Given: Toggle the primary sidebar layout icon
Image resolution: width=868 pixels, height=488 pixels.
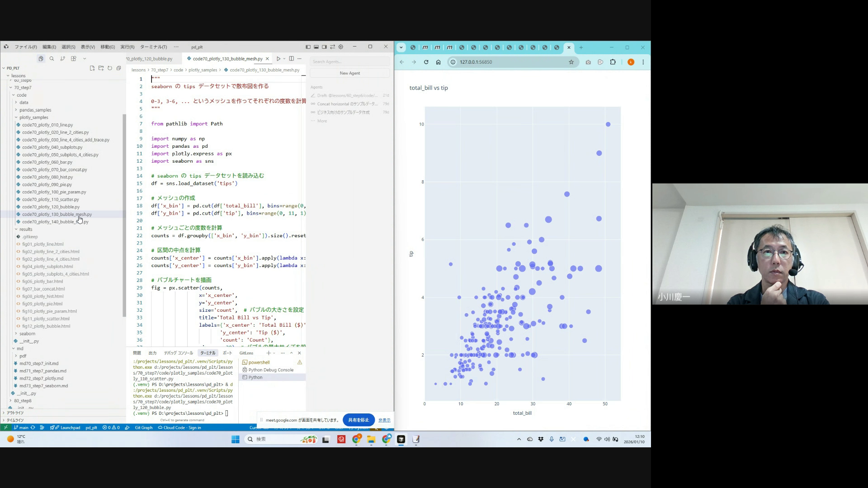Looking at the screenshot, I should click(308, 47).
